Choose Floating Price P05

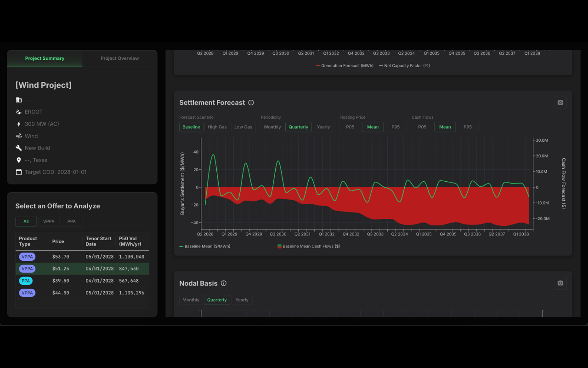[x=350, y=127]
